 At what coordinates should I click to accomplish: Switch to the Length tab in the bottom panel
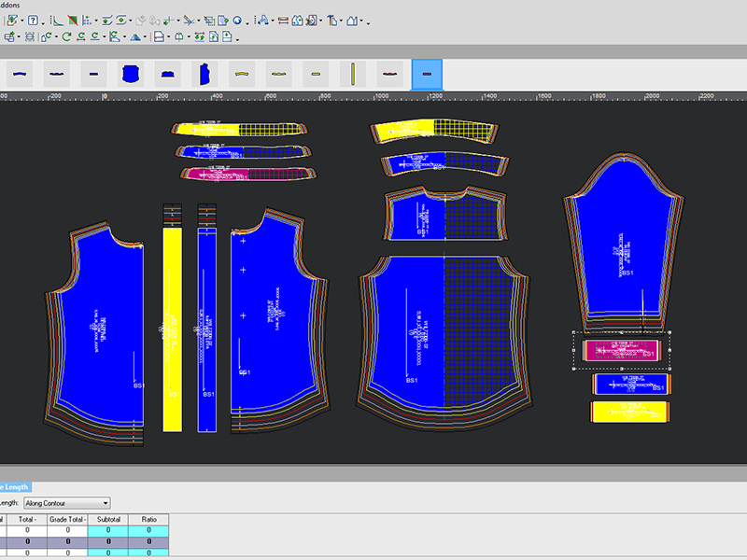pos(15,486)
